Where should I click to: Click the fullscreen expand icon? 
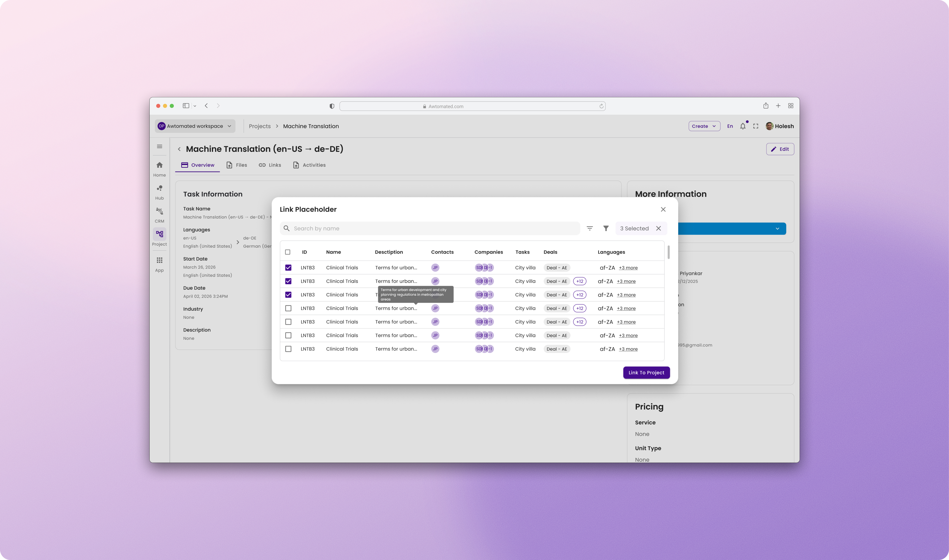[x=756, y=126]
